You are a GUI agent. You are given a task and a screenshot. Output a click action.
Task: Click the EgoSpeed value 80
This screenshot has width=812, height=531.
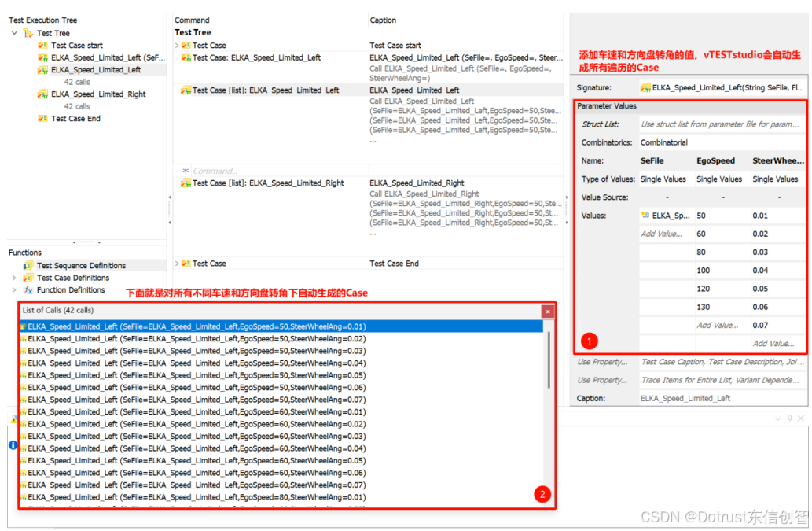point(722,253)
